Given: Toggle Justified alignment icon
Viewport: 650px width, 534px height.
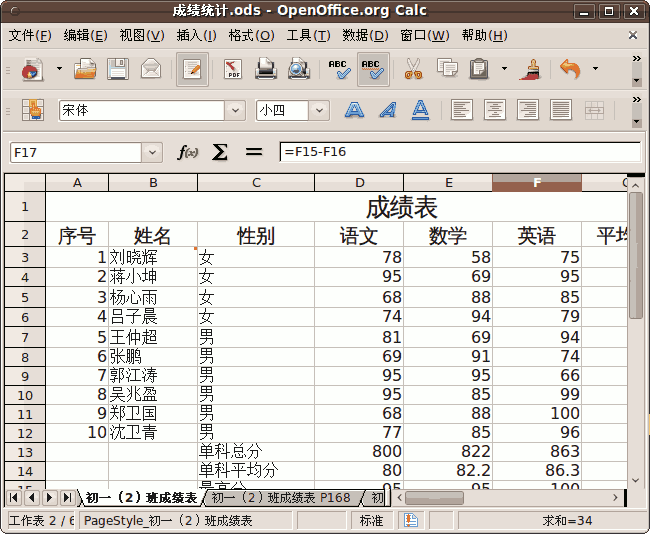Looking at the screenshot, I should pos(561,110).
